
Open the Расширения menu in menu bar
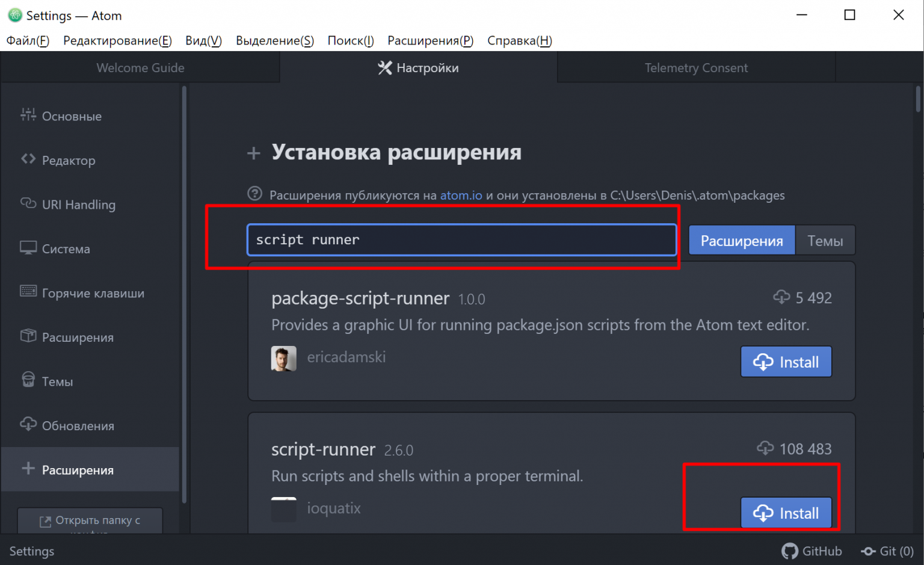pyautogui.click(x=431, y=40)
